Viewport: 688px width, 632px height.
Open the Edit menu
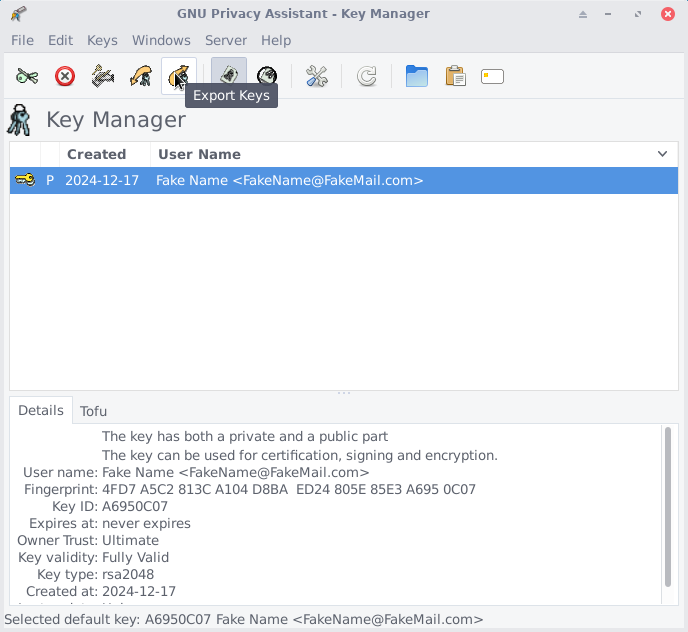(61, 40)
